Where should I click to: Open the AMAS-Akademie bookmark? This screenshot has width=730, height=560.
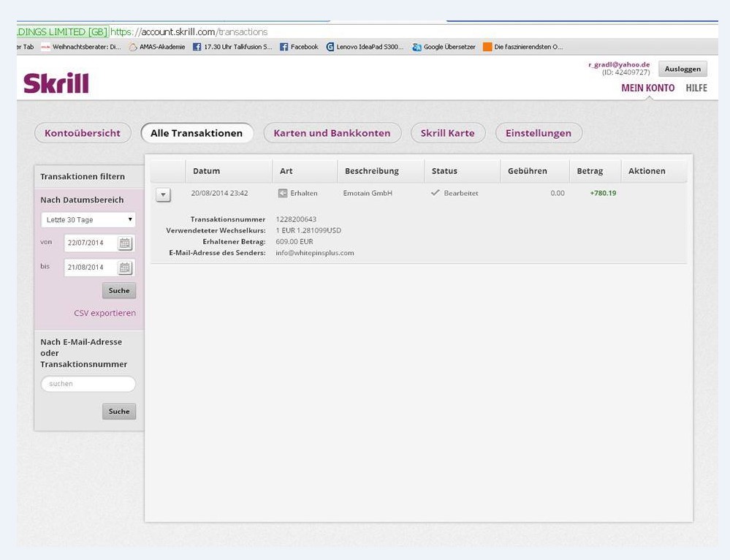pyautogui.click(x=157, y=47)
